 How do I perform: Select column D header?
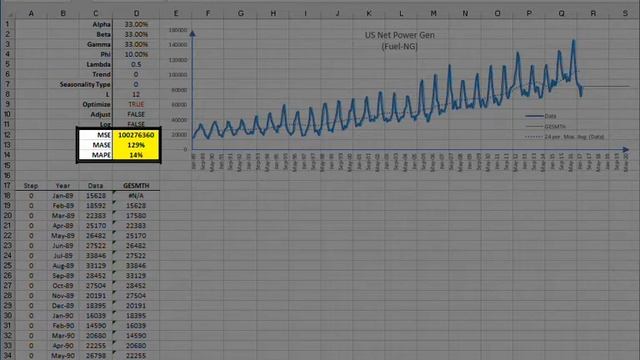pos(136,13)
